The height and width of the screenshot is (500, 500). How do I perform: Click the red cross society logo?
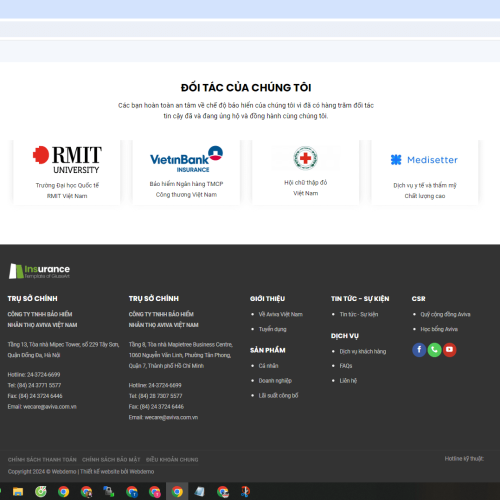tap(305, 158)
